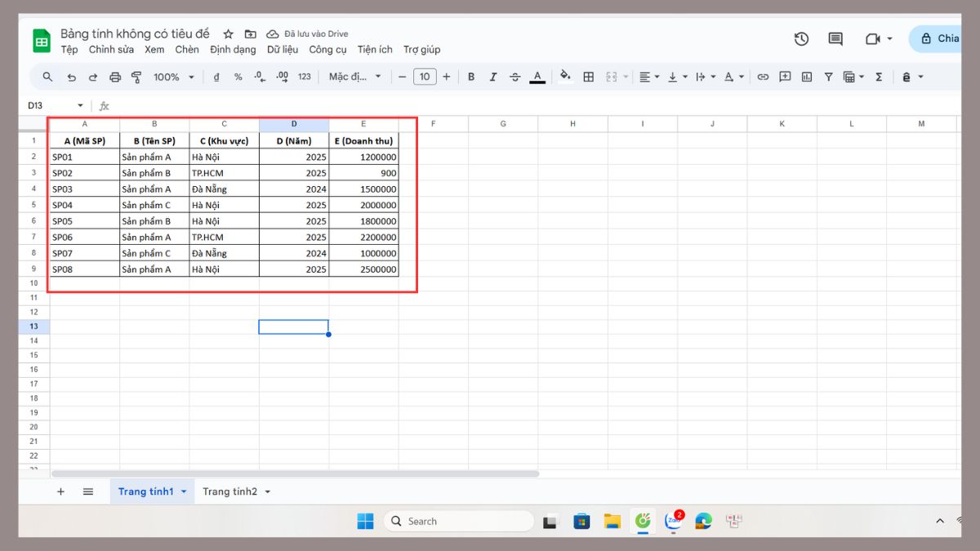The width and height of the screenshot is (980, 551).
Task: Click the print icon in toolbar
Action: (115, 77)
